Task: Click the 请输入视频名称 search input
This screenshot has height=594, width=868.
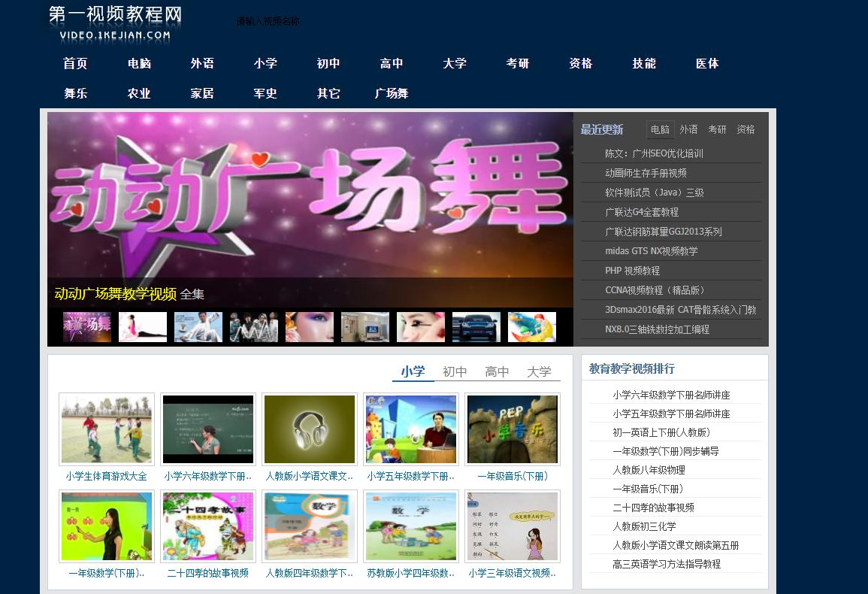Action: pos(267,21)
